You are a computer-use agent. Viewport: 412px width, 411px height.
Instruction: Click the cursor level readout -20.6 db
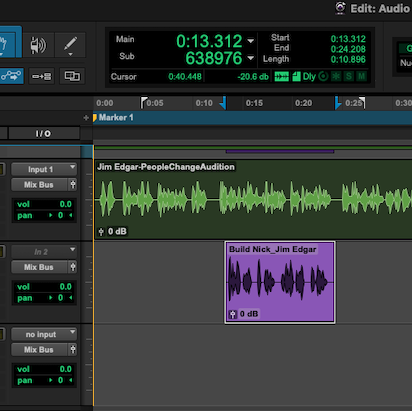253,77
